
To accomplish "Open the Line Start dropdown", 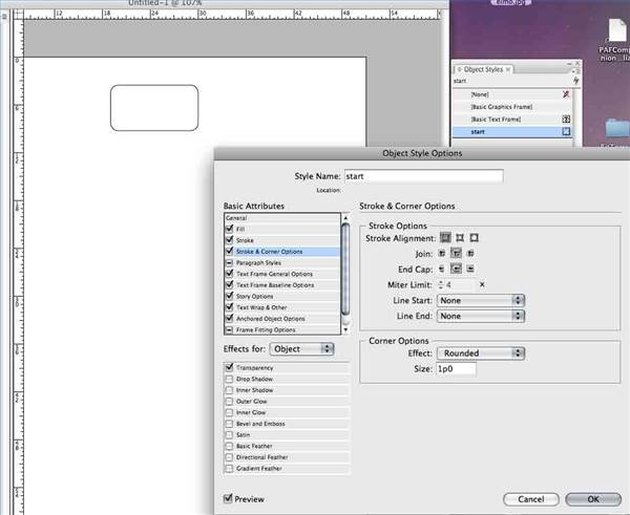I will pos(481,300).
